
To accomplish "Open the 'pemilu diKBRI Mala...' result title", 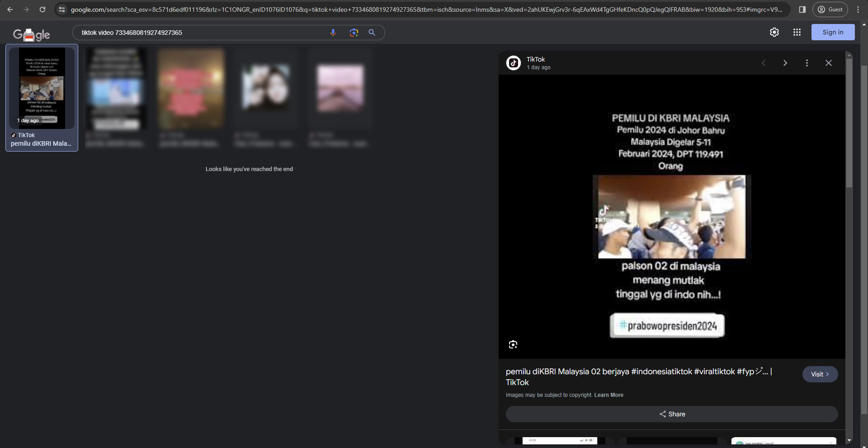I will [41, 143].
